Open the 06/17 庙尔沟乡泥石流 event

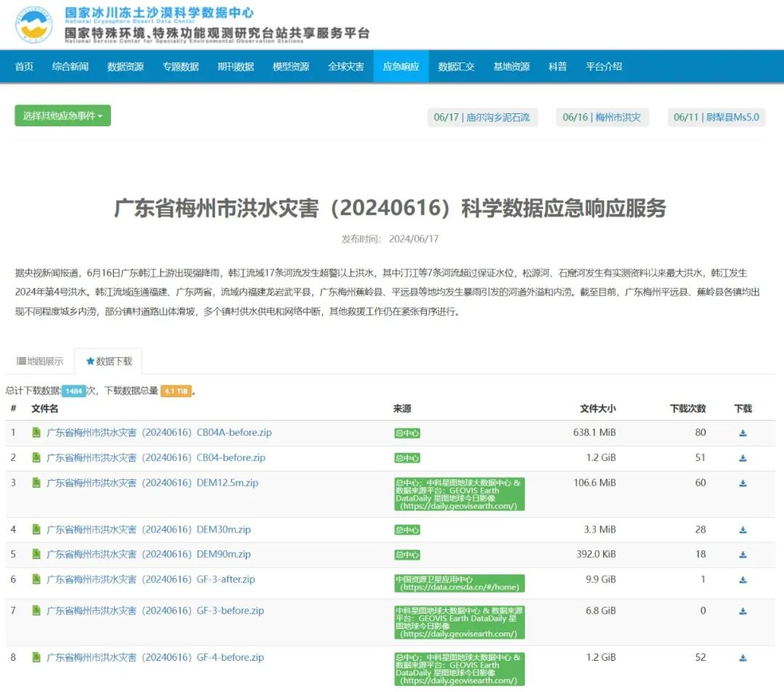[x=482, y=118]
